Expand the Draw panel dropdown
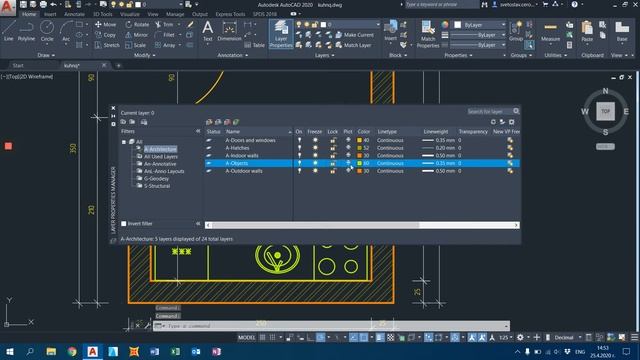Screen dimensions: 640x360 (46, 55)
